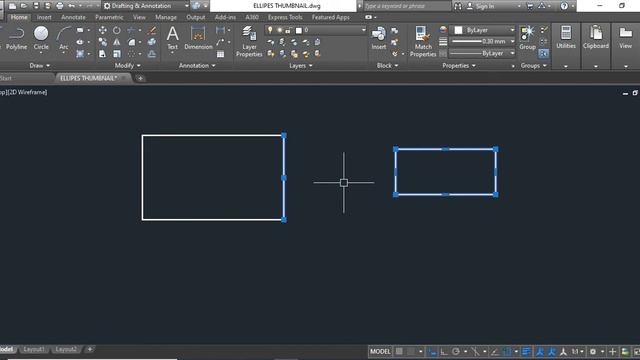Switch to Layout1 tab
The height and width of the screenshot is (360, 640).
click(34, 349)
